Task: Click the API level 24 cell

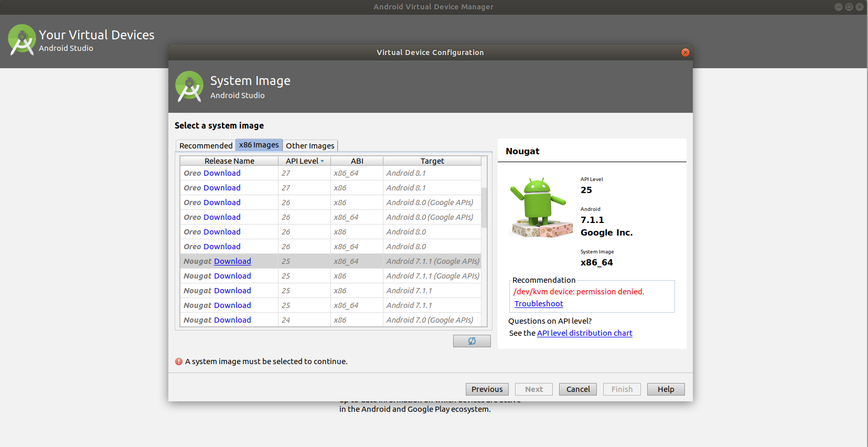Action: [304, 320]
